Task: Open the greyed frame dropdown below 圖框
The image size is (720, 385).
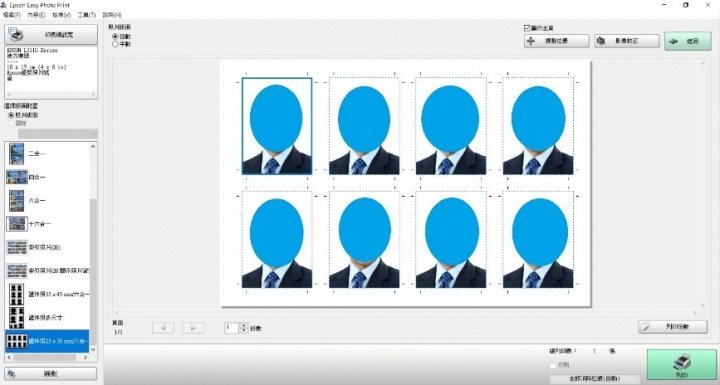Action: point(58,134)
